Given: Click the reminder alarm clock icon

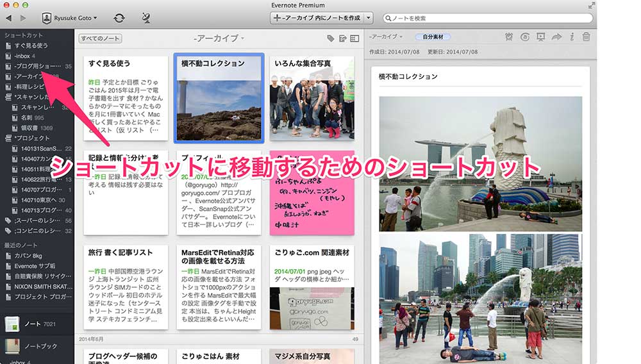Looking at the screenshot, I should click(508, 37).
